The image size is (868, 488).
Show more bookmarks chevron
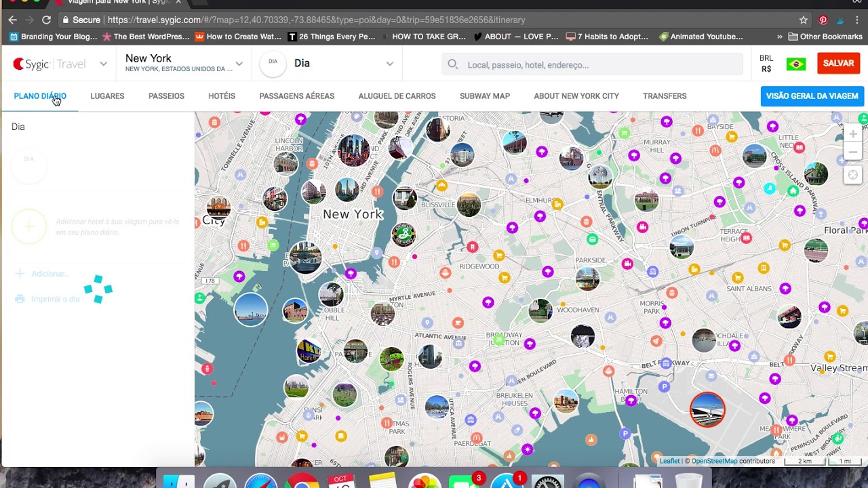(780, 37)
